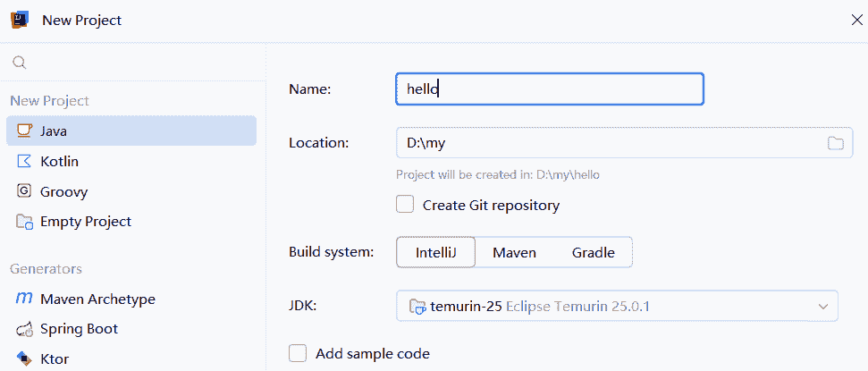
Task: Switch build system to Gradle
Action: point(593,252)
